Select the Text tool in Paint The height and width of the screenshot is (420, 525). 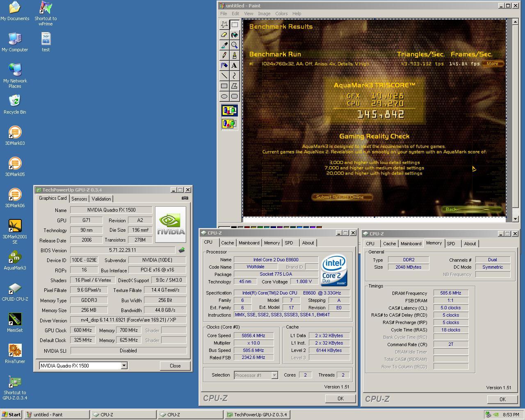(234, 66)
